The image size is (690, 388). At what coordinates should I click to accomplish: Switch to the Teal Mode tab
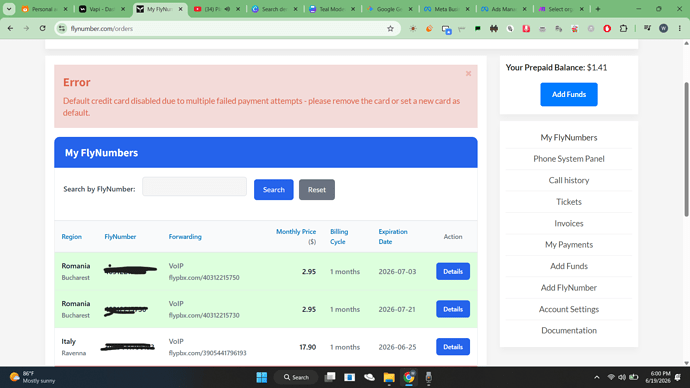[x=332, y=9]
